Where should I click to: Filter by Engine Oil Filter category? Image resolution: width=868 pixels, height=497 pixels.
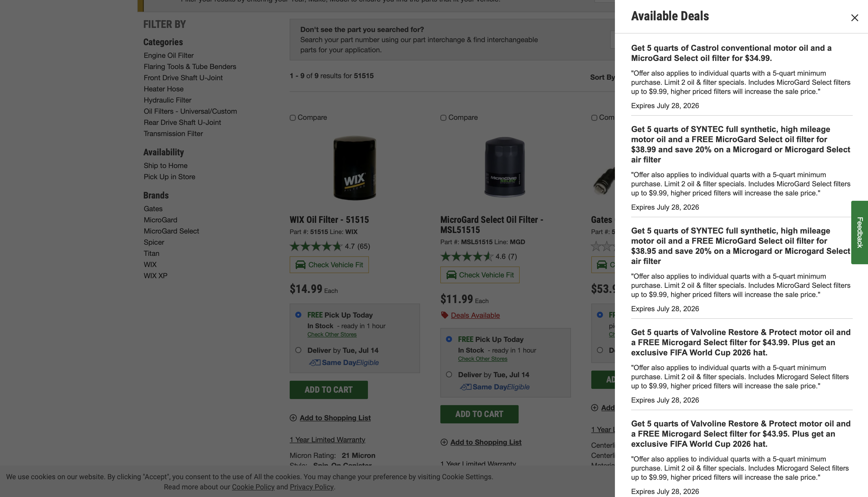[169, 55]
